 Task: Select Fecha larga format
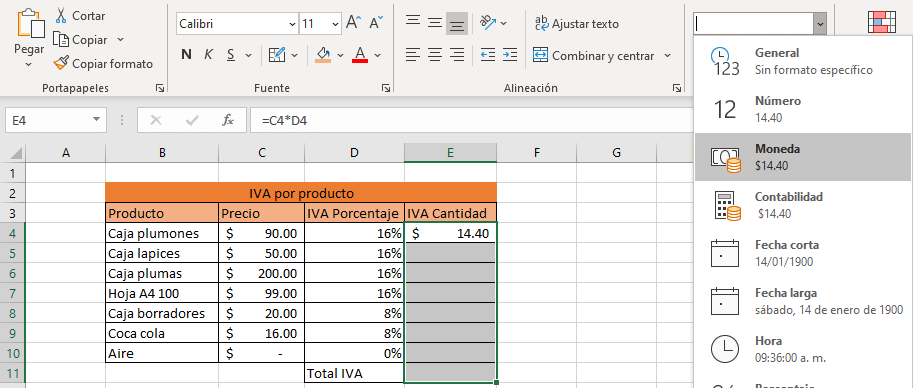[803, 301]
